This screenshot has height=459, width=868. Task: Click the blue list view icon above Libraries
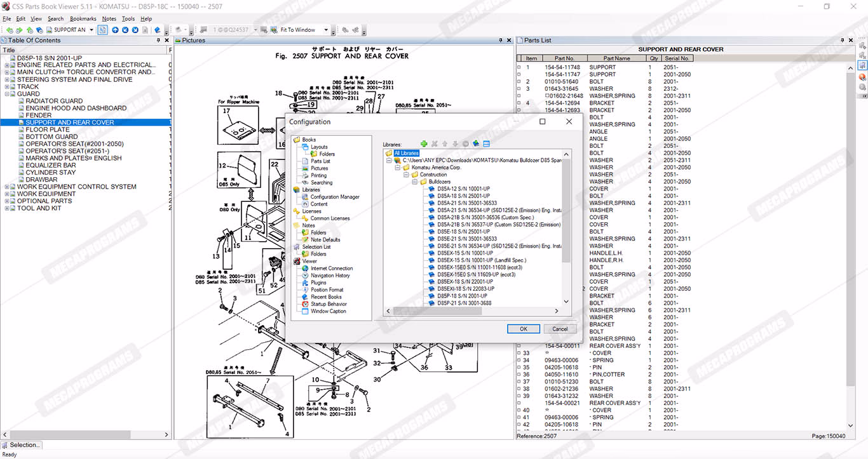(x=486, y=144)
